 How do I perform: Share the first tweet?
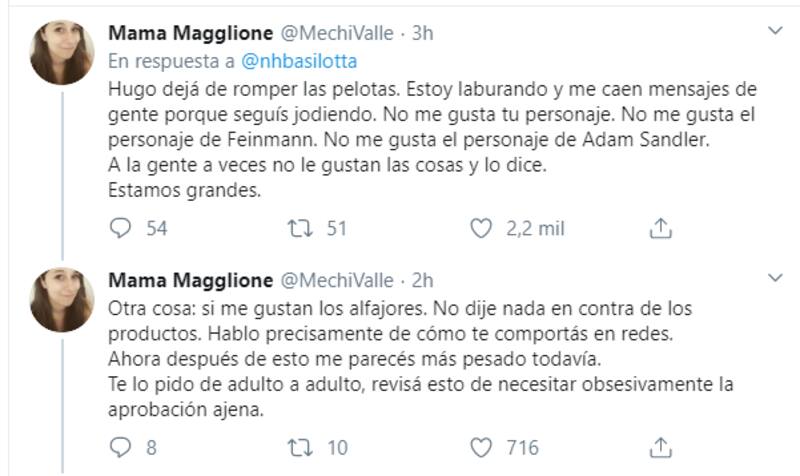[x=660, y=229]
